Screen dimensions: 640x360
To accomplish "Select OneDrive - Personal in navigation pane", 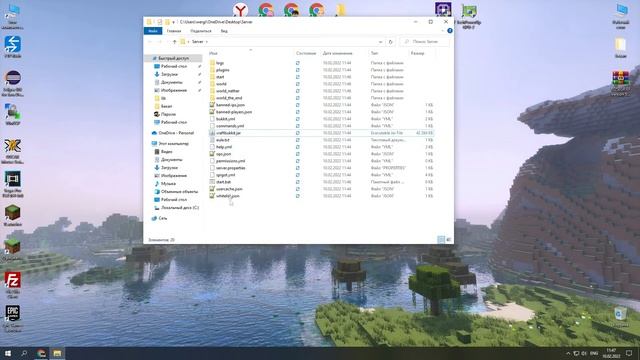I will click(x=176, y=133).
